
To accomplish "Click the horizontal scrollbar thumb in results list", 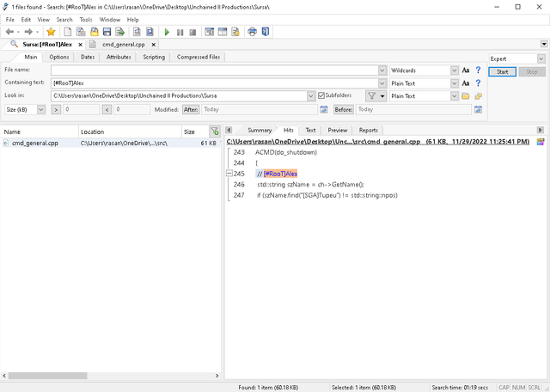I will point(48,376).
